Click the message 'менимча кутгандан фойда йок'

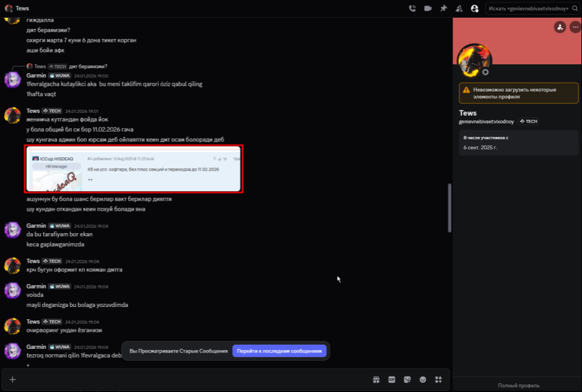click(67, 119)
